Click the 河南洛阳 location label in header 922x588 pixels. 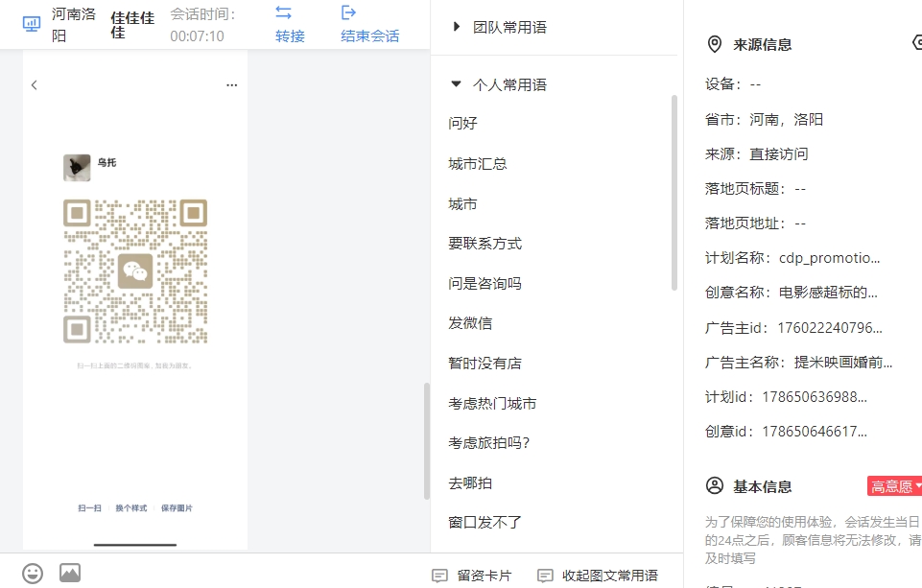coord(74,25)
